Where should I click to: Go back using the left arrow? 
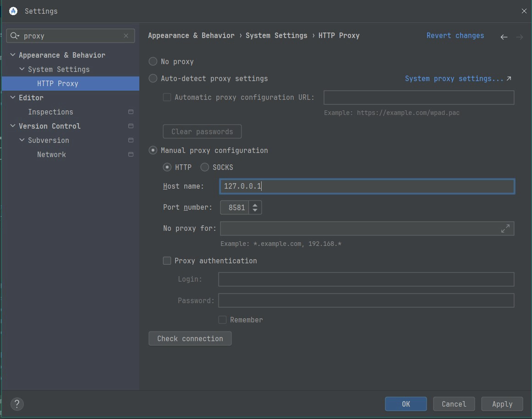(x=504, y=37)
